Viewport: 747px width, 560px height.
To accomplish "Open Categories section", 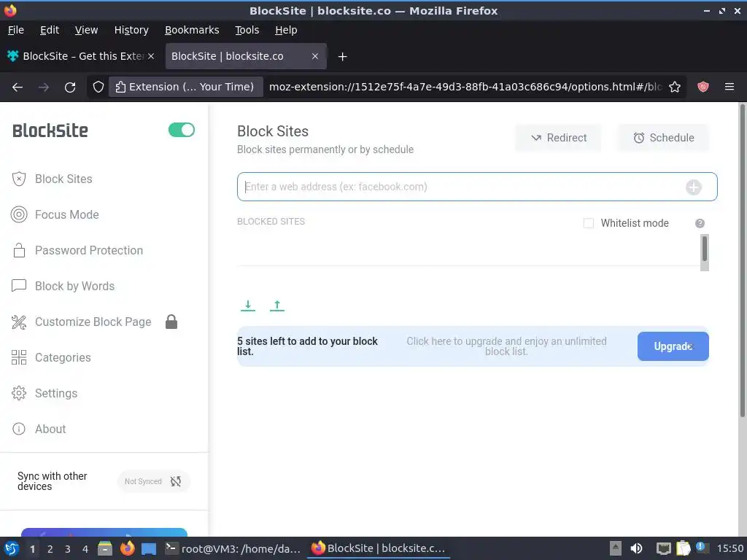I will 52,357.
